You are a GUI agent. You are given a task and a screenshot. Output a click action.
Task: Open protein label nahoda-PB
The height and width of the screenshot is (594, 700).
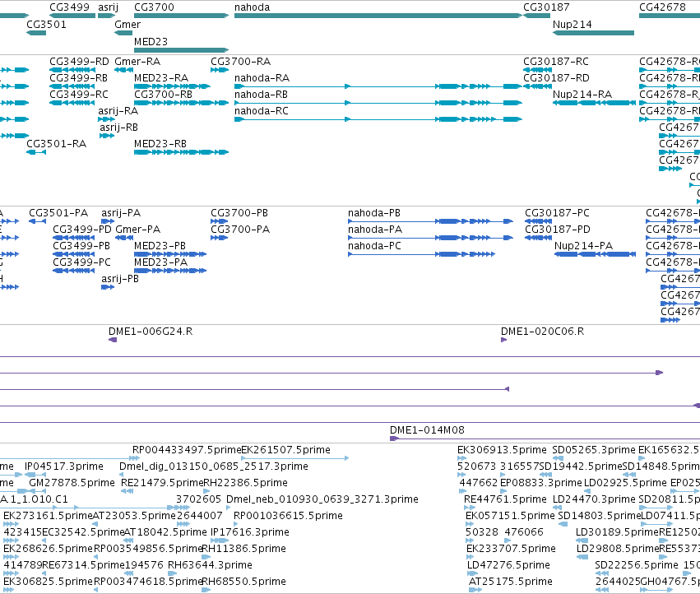[x=374, y=212]
